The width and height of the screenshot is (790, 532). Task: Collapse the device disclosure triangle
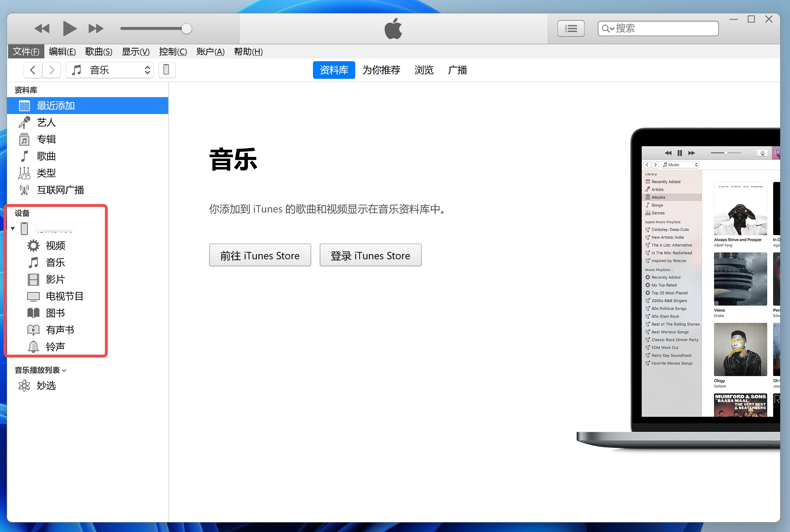point(13,229)
